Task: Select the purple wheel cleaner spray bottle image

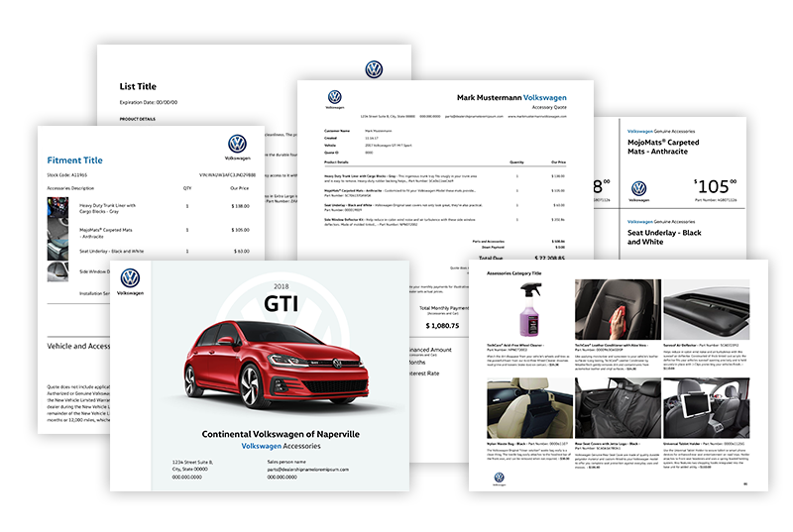Action: click(x=530, y=310)
